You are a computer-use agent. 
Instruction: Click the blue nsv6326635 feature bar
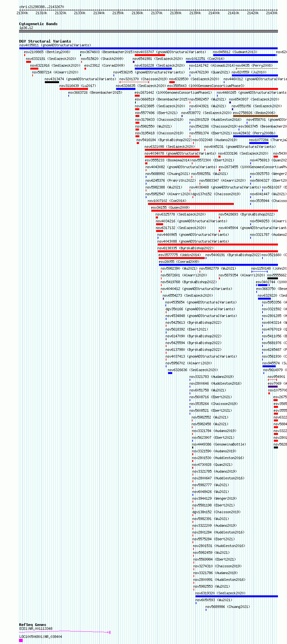[x=126, y=89]
